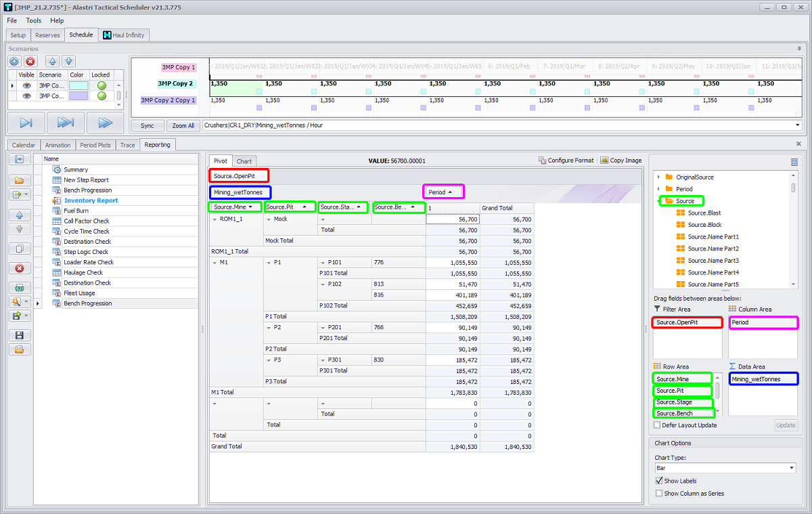
Task: Click the duplicate report copy icon
Action: coord(20,249)
